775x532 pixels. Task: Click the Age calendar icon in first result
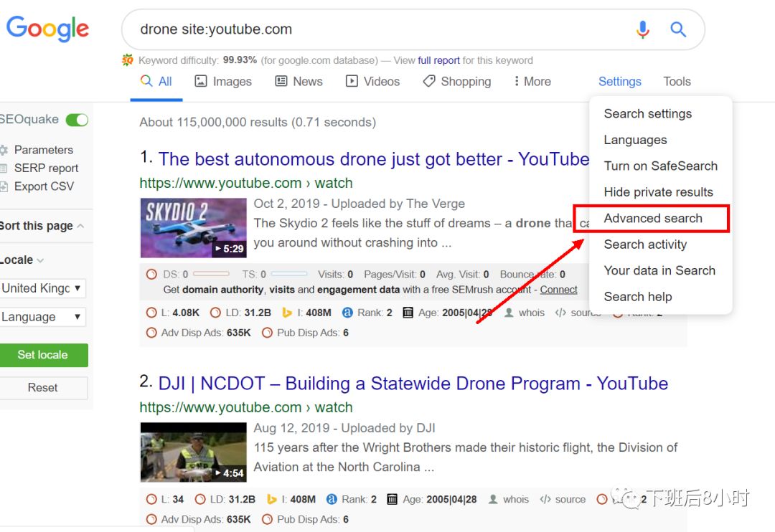pos(408,313)
